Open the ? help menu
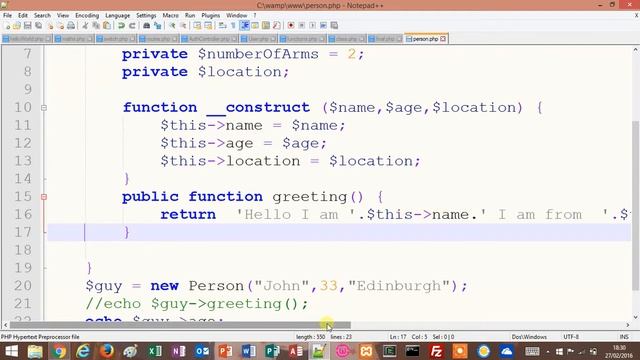640x360 pixels. coord(255,16)
